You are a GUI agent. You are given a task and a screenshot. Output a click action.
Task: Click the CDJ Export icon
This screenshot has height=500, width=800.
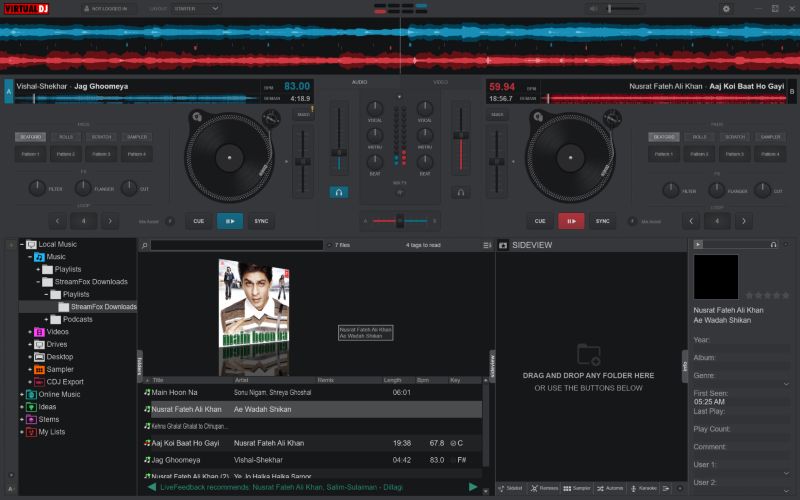pyautogui.click(x=39, y=382)
